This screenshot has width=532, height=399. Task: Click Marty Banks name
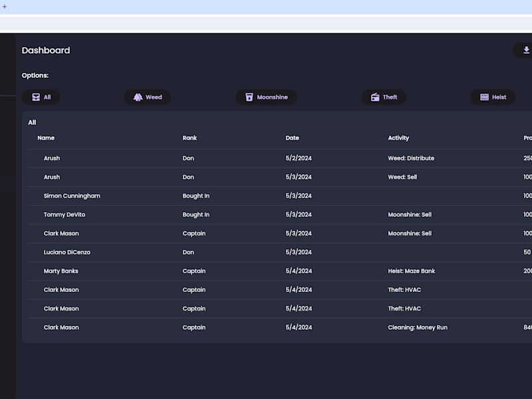click(x=61, y=271)
